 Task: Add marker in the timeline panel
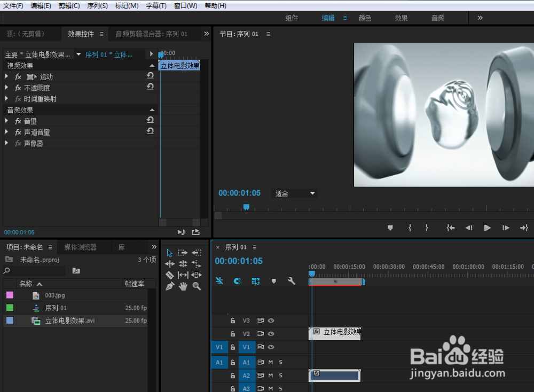click(273, 281)
